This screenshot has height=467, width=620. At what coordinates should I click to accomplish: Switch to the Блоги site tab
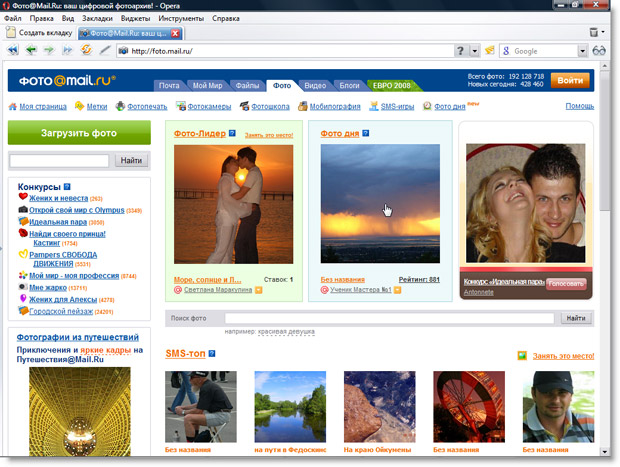350,85
